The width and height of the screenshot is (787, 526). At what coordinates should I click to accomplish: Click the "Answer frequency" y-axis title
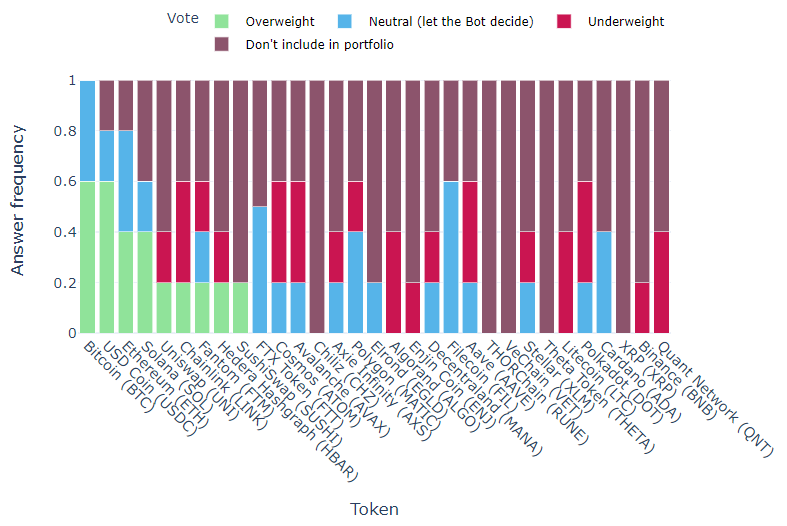(x=18, y=207)
